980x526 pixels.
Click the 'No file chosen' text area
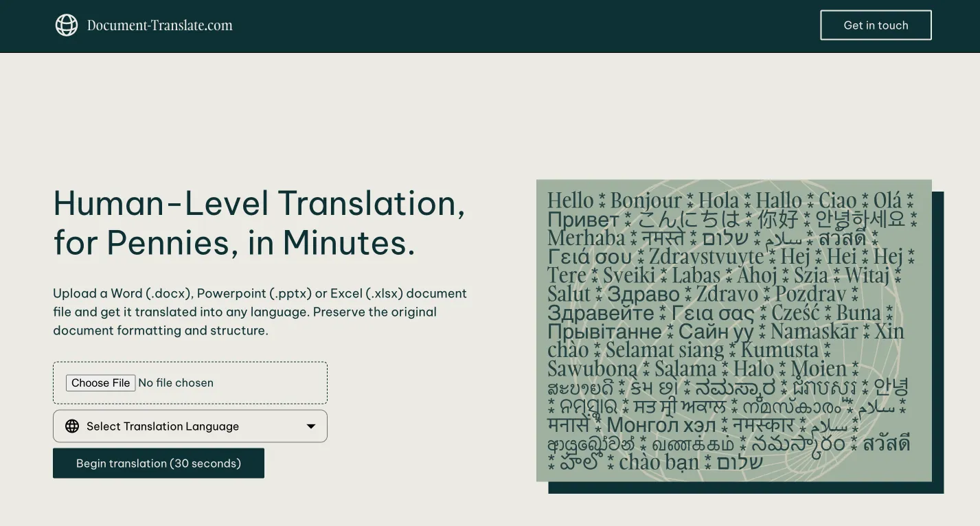pyautogui.click(x=176, y=382)
